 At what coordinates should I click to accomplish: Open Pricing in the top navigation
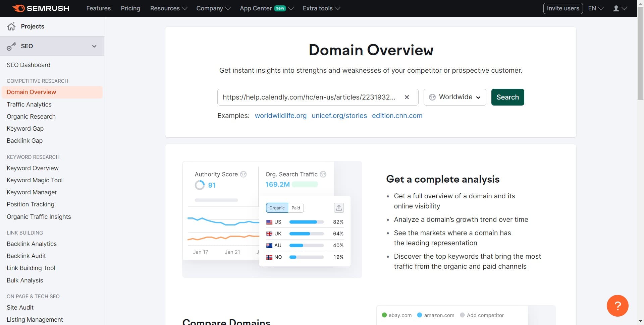(x=130, y=8)
